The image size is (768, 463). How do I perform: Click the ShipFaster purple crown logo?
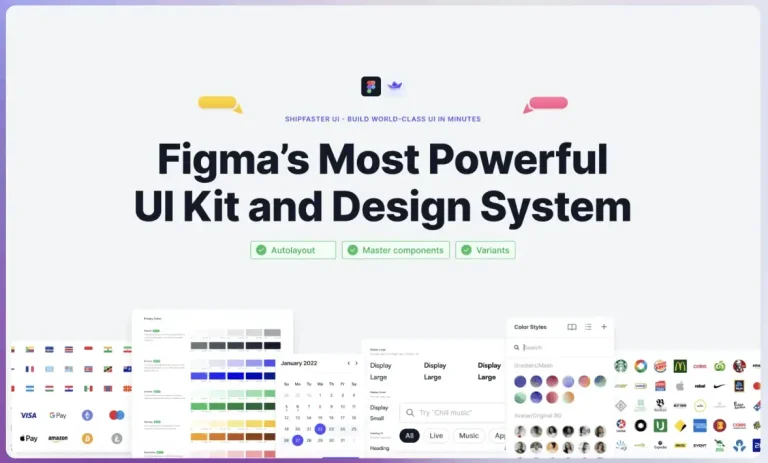coord(395,86)
